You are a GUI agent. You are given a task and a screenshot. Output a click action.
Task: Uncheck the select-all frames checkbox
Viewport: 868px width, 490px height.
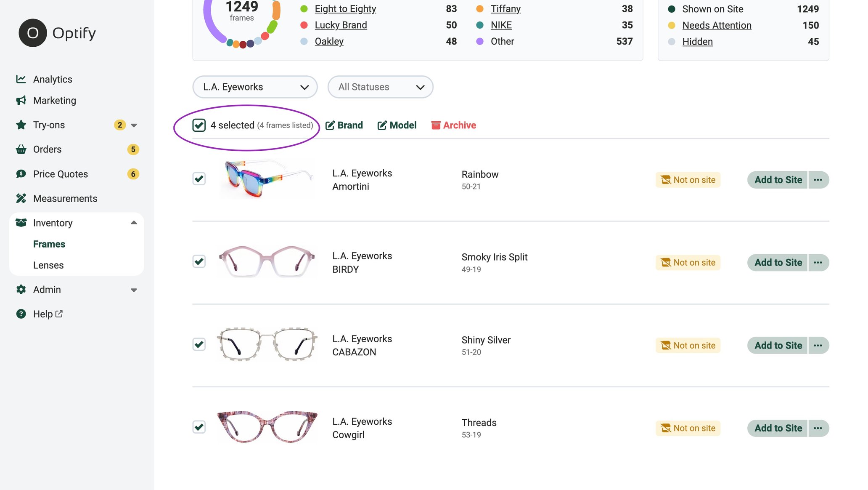click(199, 125)
